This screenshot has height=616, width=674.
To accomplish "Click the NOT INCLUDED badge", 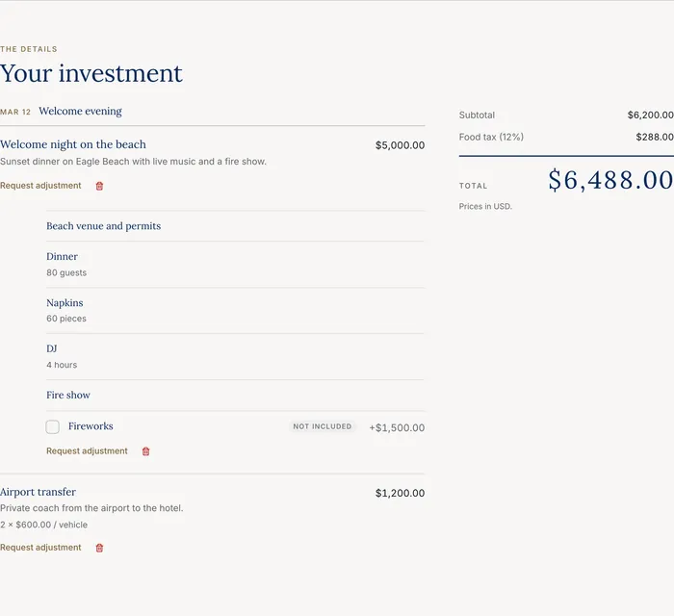I will 323,426.
